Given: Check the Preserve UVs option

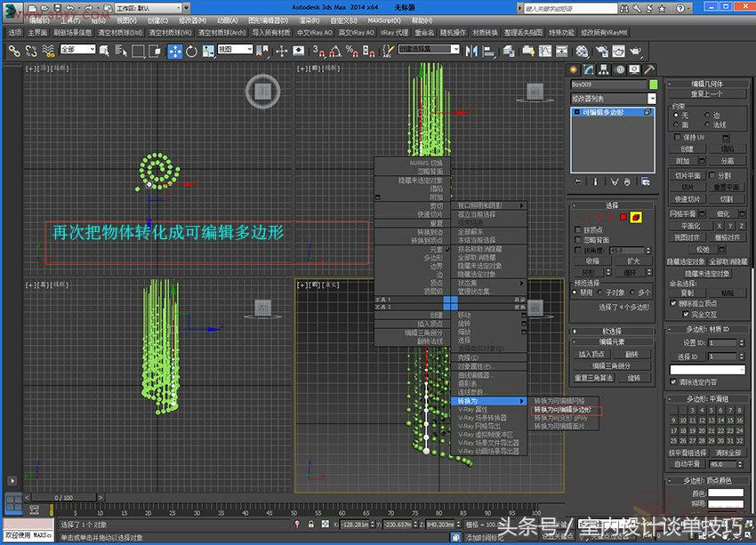Looking at the screenshot, I should tap(678, 136).
